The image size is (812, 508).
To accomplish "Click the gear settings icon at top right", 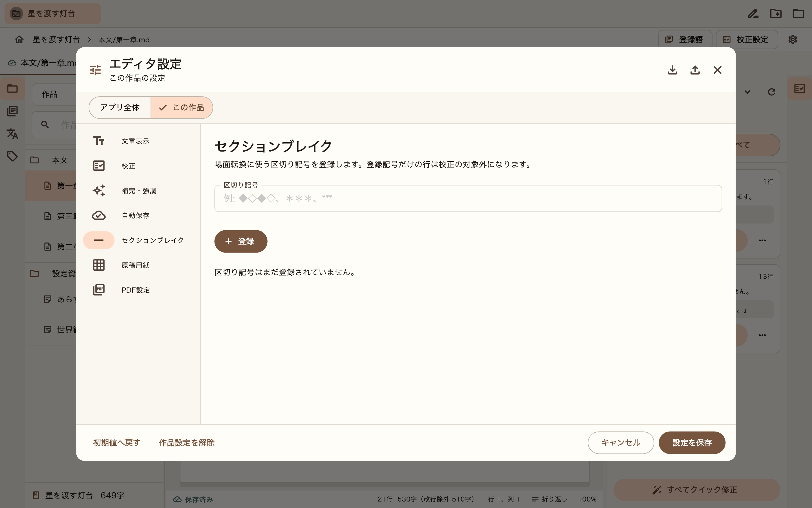I will [793, 39].
